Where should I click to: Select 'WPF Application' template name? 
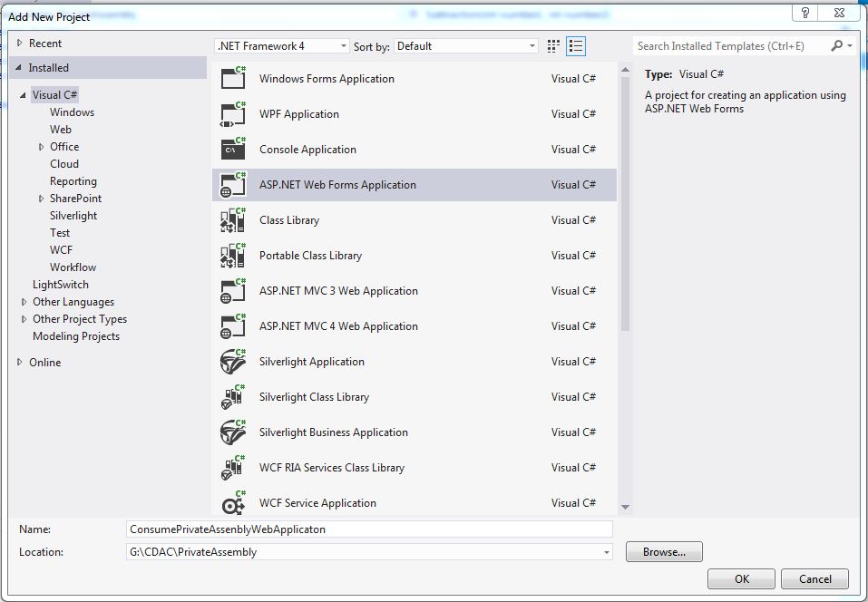299,114
